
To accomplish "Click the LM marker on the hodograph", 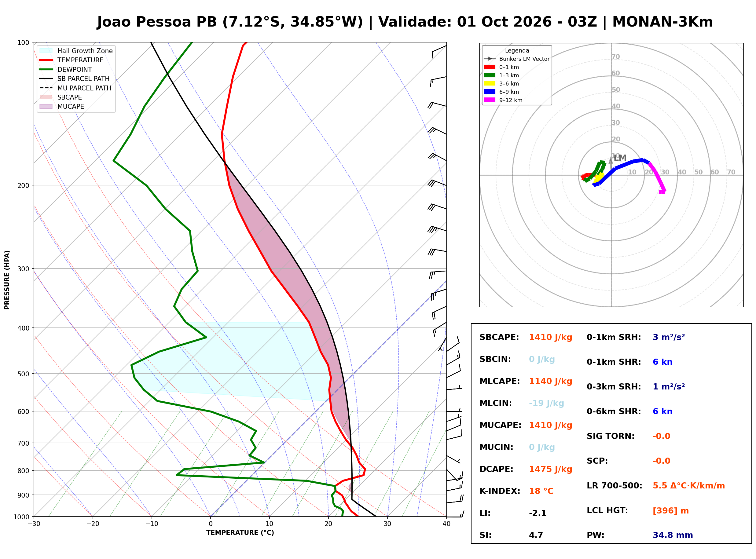I will pos(620,158).
